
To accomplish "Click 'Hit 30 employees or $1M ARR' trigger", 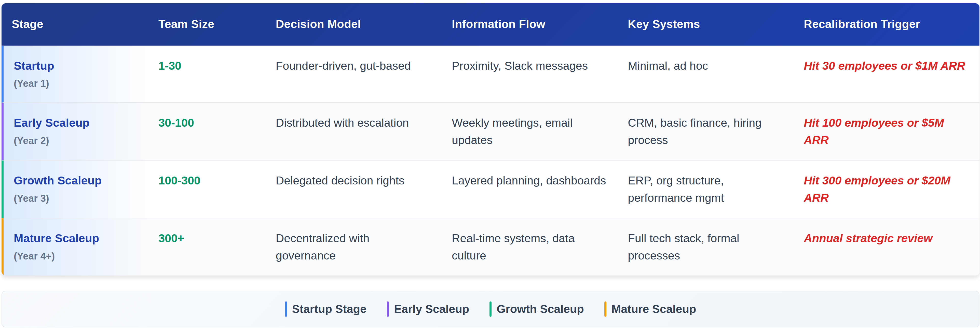I will point(884,66).
